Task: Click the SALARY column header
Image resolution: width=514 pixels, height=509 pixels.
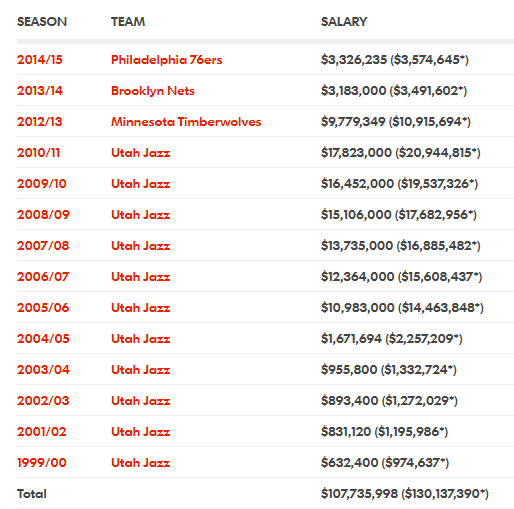Action: [344, 22]
